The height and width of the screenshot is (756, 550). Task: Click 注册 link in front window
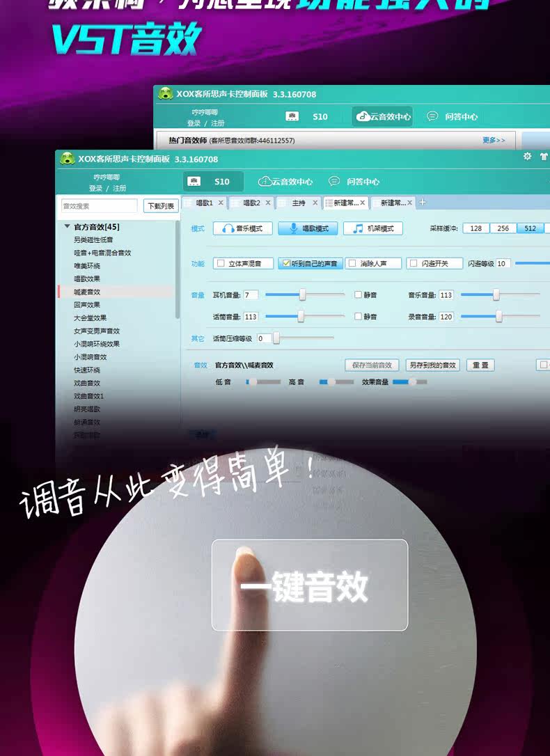click(x=120, y=188)
